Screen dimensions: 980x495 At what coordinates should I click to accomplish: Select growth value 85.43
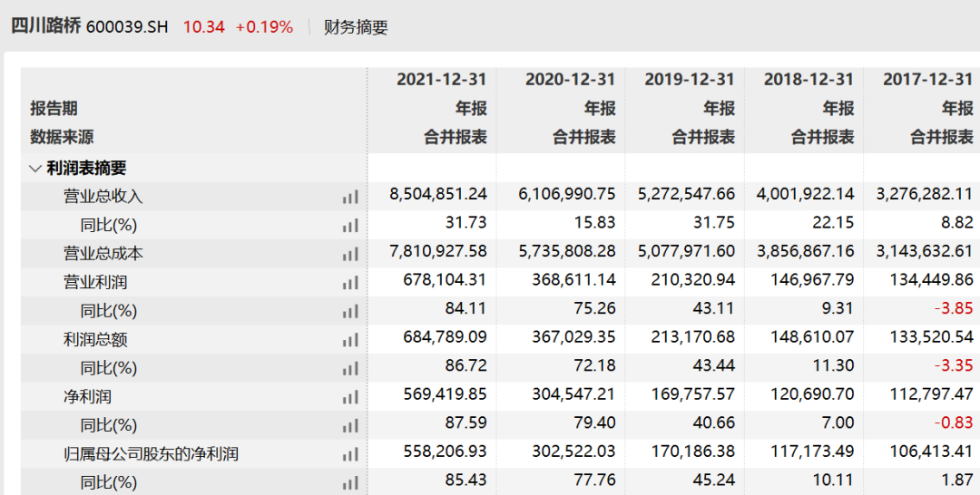pos(465,480)
